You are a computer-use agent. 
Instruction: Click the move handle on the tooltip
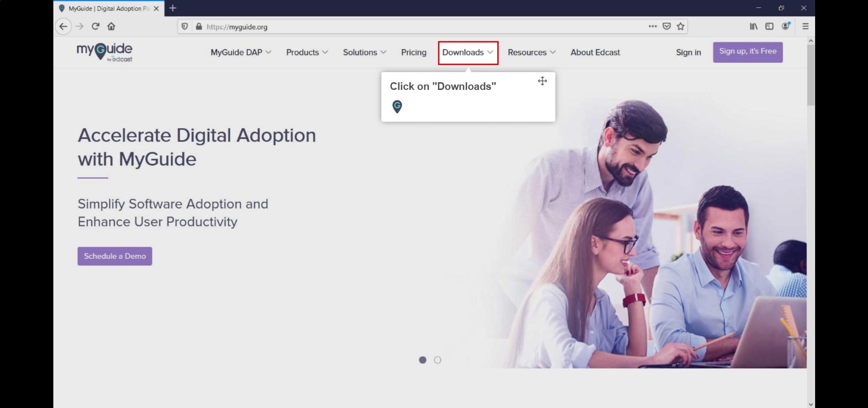pos(542,81)
